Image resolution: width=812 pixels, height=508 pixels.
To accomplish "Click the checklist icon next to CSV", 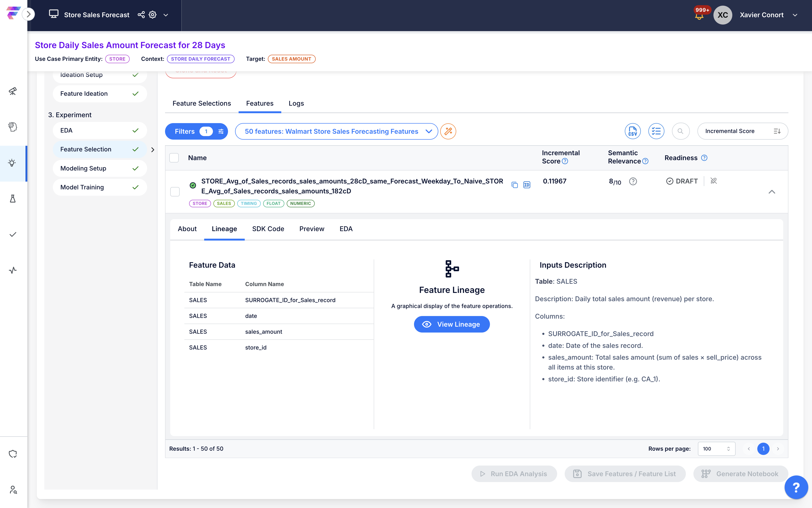I will [x=656, y=131].
